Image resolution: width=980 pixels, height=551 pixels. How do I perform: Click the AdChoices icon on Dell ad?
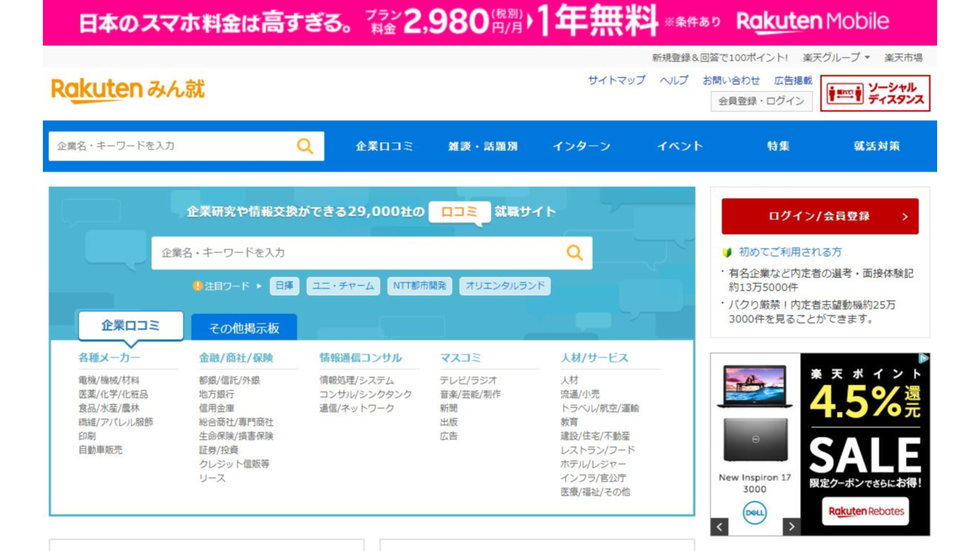click(x=923, y=358)
